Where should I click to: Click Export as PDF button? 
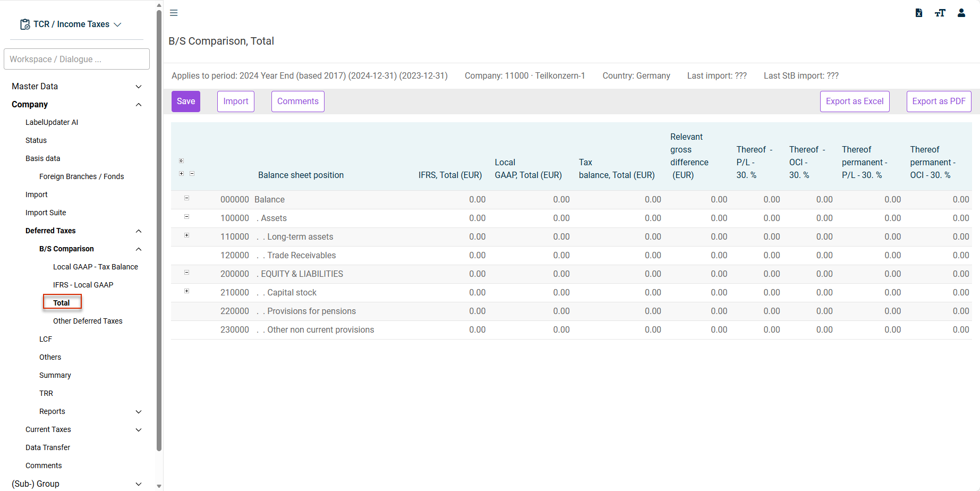click(x=939, y=101)
